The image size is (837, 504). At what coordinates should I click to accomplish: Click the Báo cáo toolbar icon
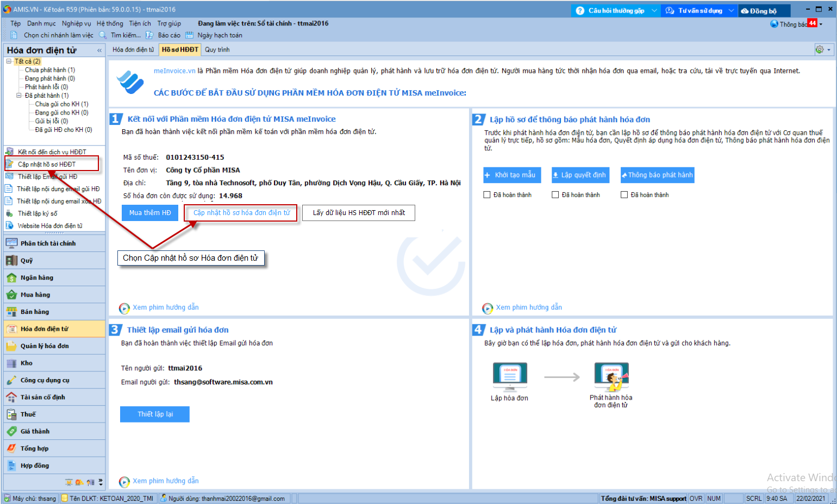tap(149, 35)
